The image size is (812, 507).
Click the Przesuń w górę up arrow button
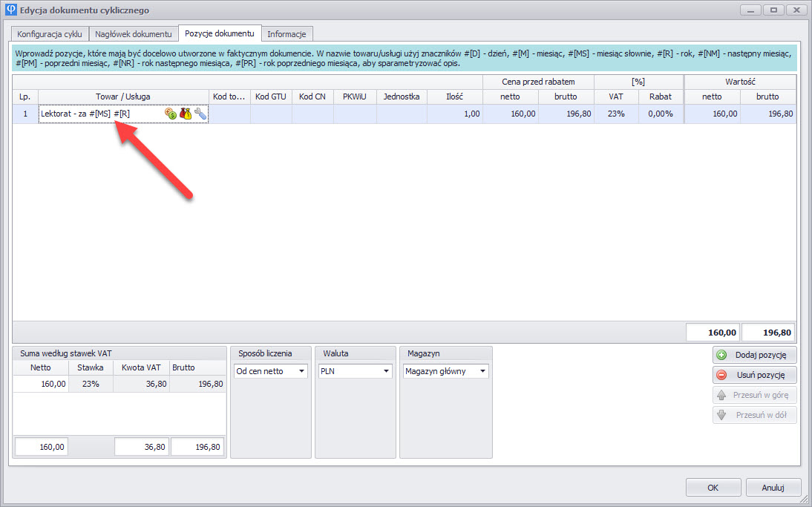pyautogui.click(x=755, y=396)
